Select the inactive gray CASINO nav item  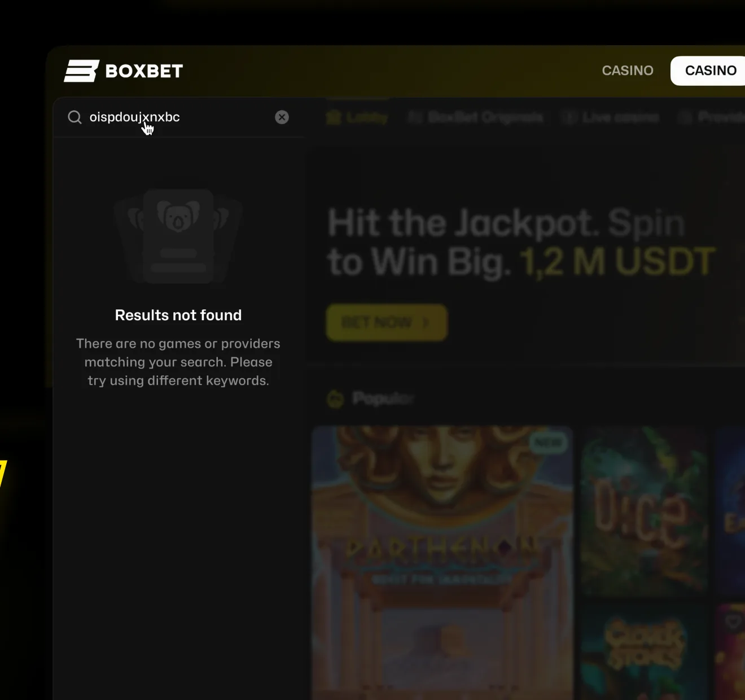(628, 71)
